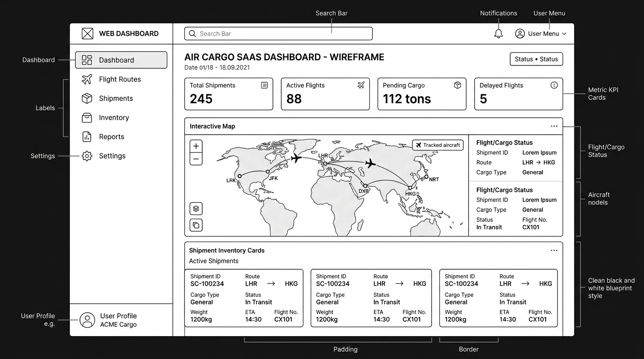Select the JFK airport node on map
This screenshot has width=644, height=359.
pyautogui.click(x=268, y=172)
